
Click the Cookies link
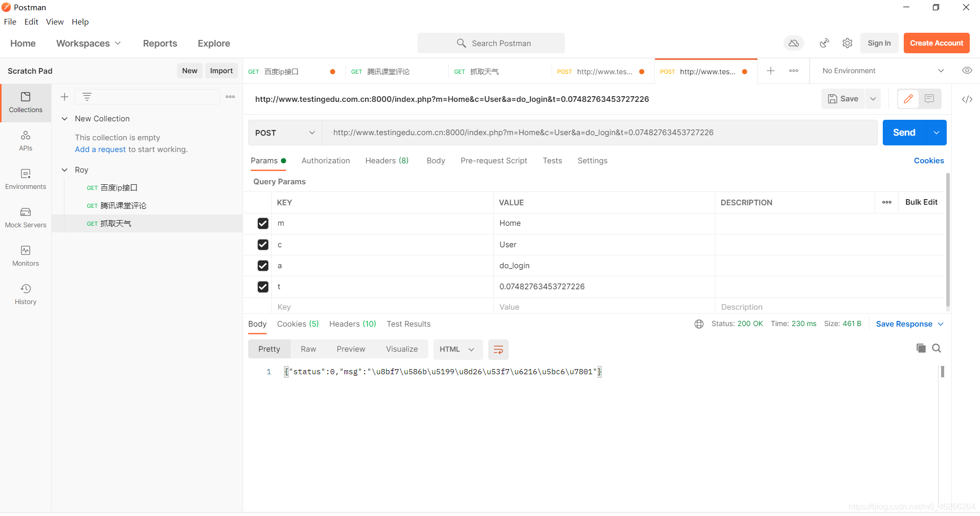(929, 161)
